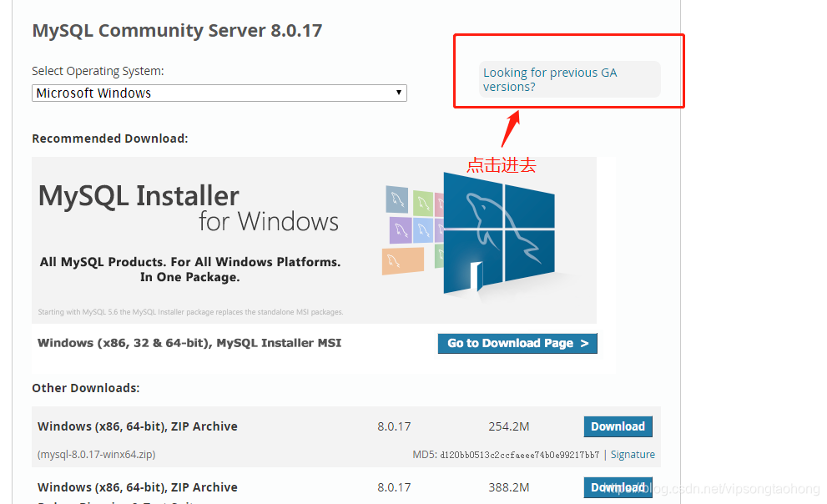Click the MySQL Community Server 8.0.17 heading

point(177,31)
